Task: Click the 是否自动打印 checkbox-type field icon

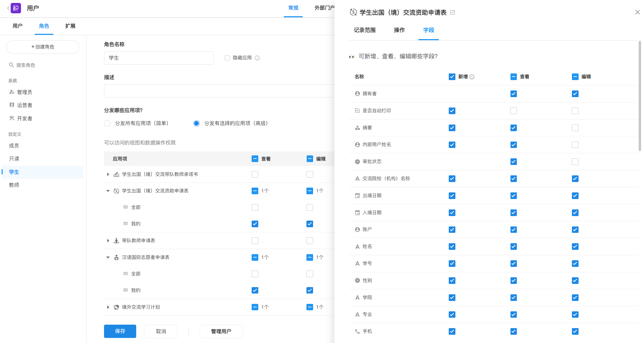Action: point(357,111)
